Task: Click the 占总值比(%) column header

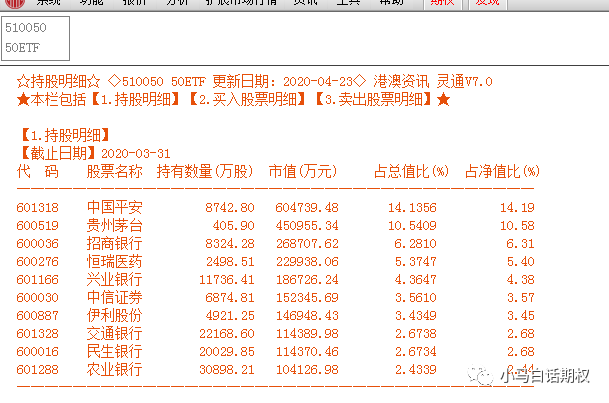Action: click(x=411, y=171)
